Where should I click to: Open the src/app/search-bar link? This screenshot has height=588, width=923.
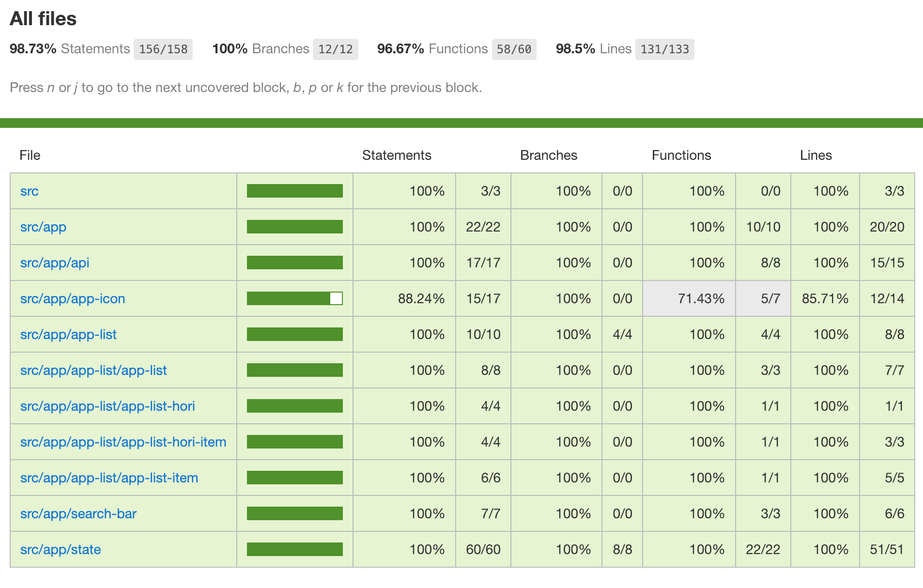78,514
